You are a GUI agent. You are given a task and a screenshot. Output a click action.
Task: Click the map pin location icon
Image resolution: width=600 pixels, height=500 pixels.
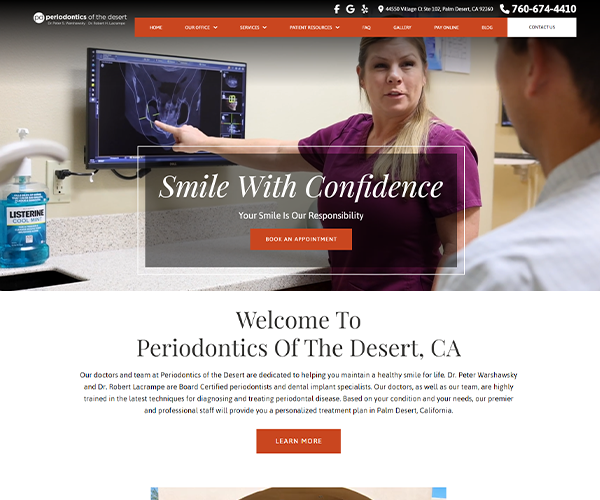point(380,9)
